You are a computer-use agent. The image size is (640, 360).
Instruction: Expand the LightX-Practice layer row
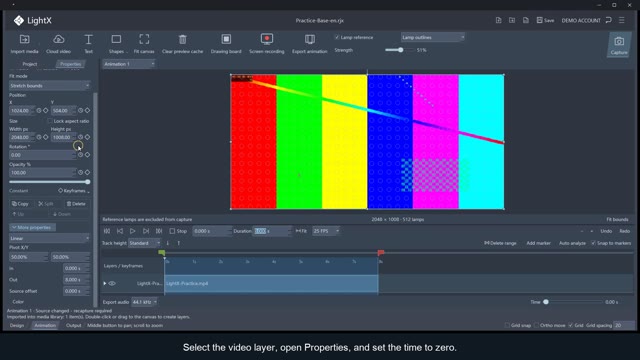tap(105, 283)
